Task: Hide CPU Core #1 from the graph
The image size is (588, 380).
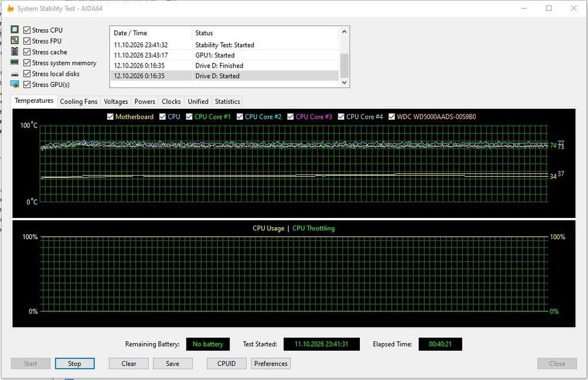Action: tap(189, 116)
